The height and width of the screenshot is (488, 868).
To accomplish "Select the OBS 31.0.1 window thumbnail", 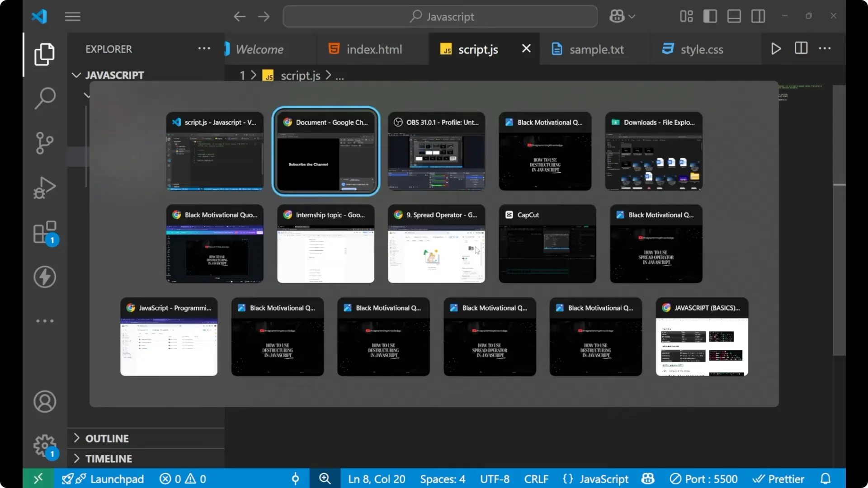I will click(436, 151).
